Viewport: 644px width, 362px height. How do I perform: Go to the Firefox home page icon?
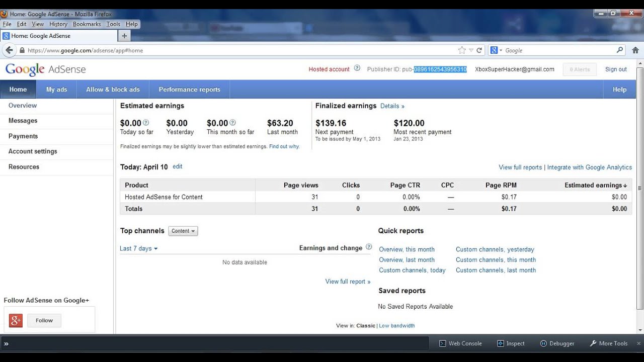tap(635, 50)
